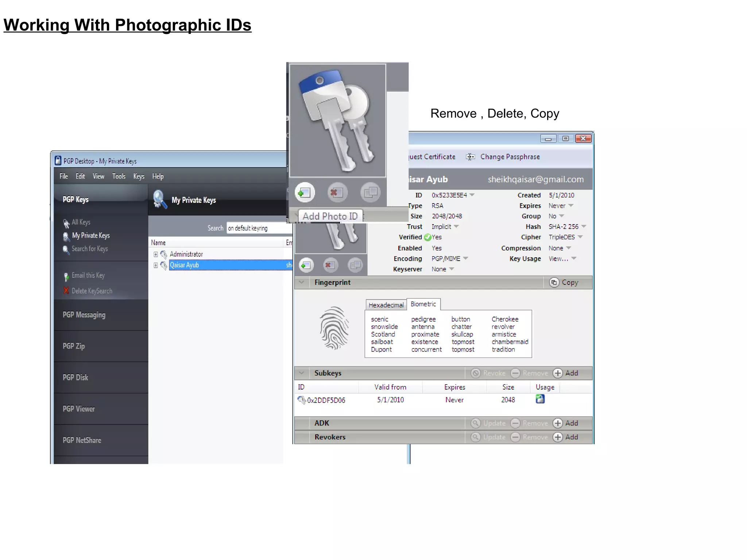Collapse the Subkeys section chevron
This screenshot has width=747, height=560.
coord(302,373)
